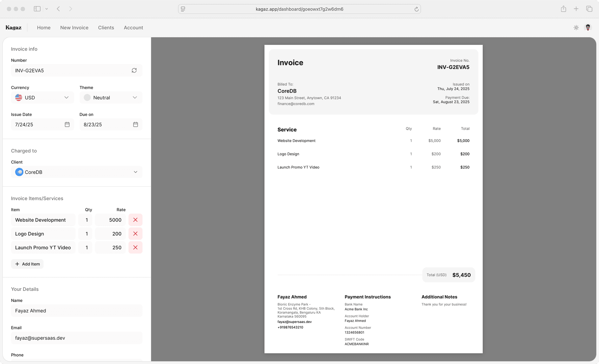
Task: Toggle the Safari sidebar
Action: [37, 9]
